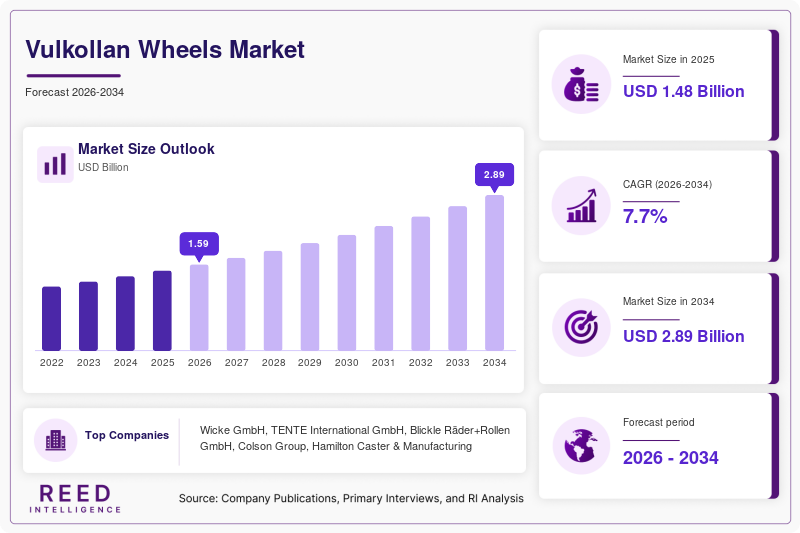The height and width of the screenshot is (533, 800).
Task: Click the target icon for 2034 market size
Action: click(x=581, y=327)
